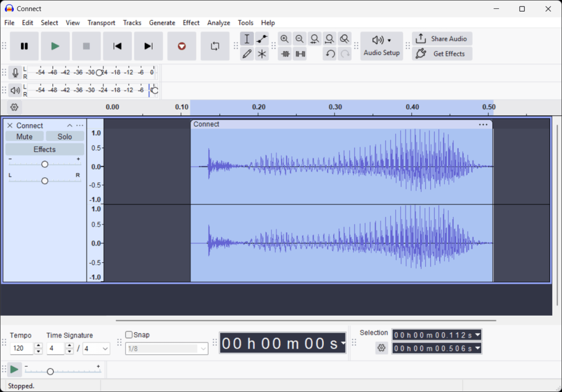Click the Undo arrow icon
The width and height of the screenshot is (562, 392).
[329, 54]
